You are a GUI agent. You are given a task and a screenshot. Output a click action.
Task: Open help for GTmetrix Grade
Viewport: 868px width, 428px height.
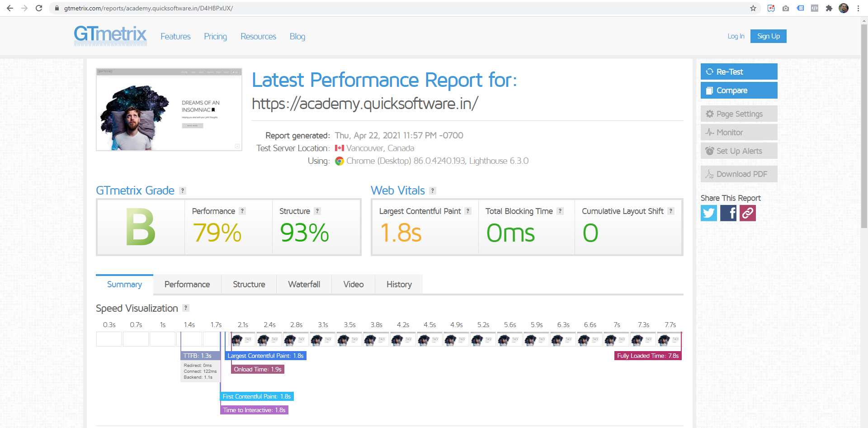183,191
